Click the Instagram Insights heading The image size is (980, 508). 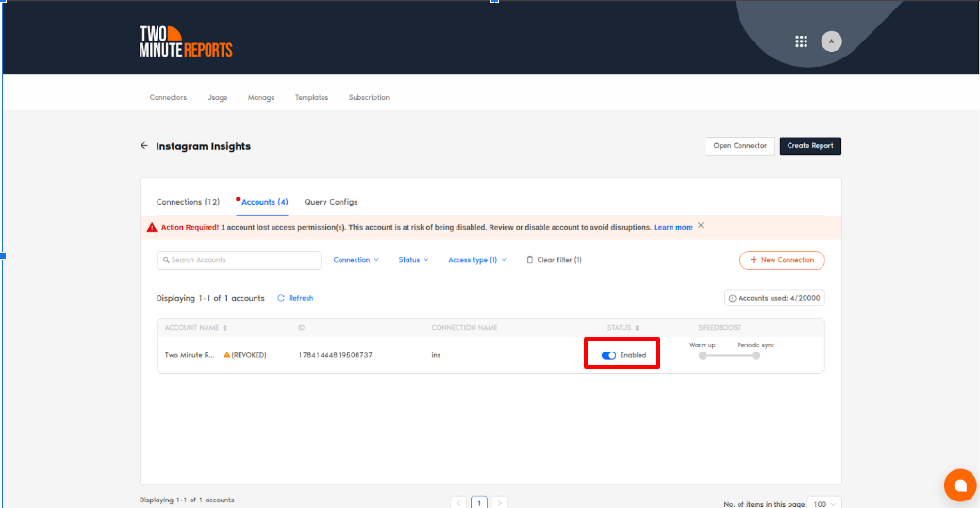point(203,146)
